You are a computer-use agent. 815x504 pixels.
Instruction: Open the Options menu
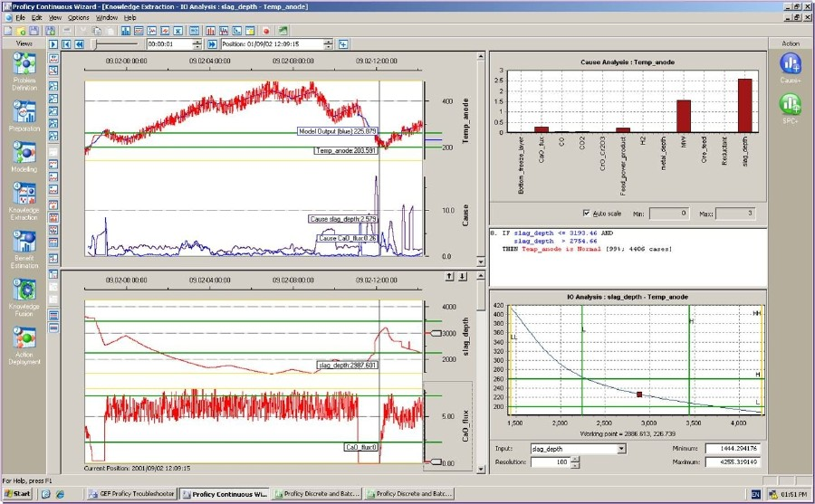[79, 17]
